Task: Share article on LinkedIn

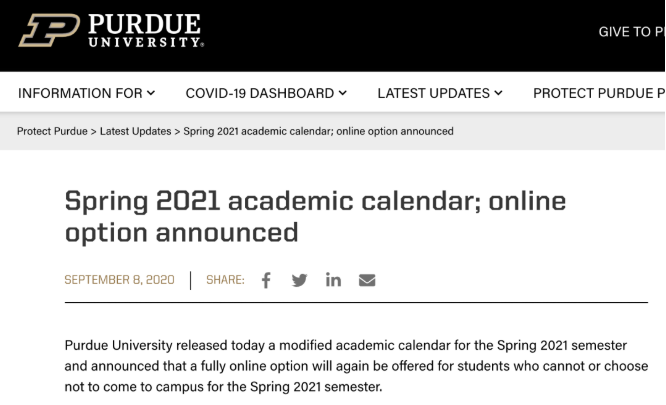Action: click(x=333, y=280)
